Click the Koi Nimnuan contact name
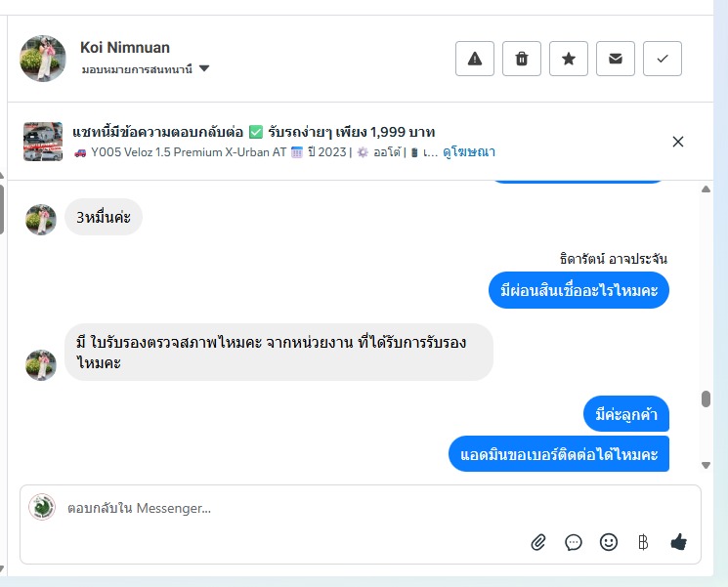 tap(125, 47)
